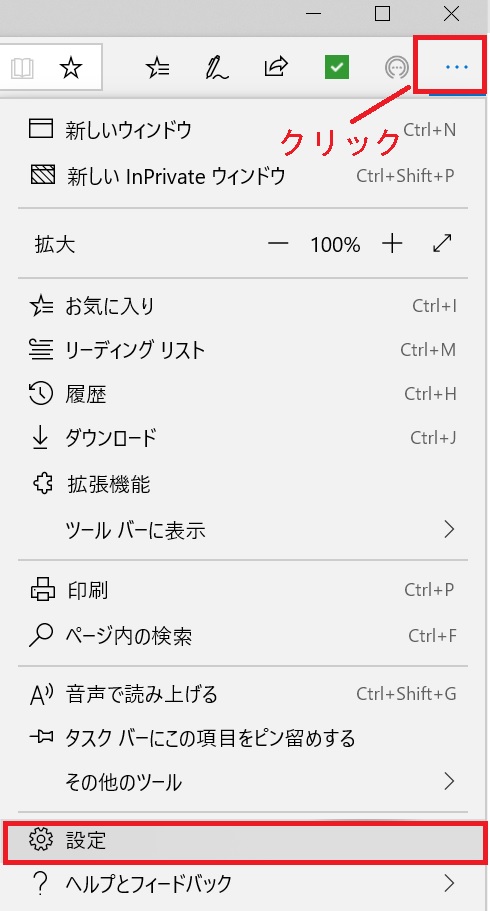Click the grey chat-bubble extension icon

click(x=397, y=69)
